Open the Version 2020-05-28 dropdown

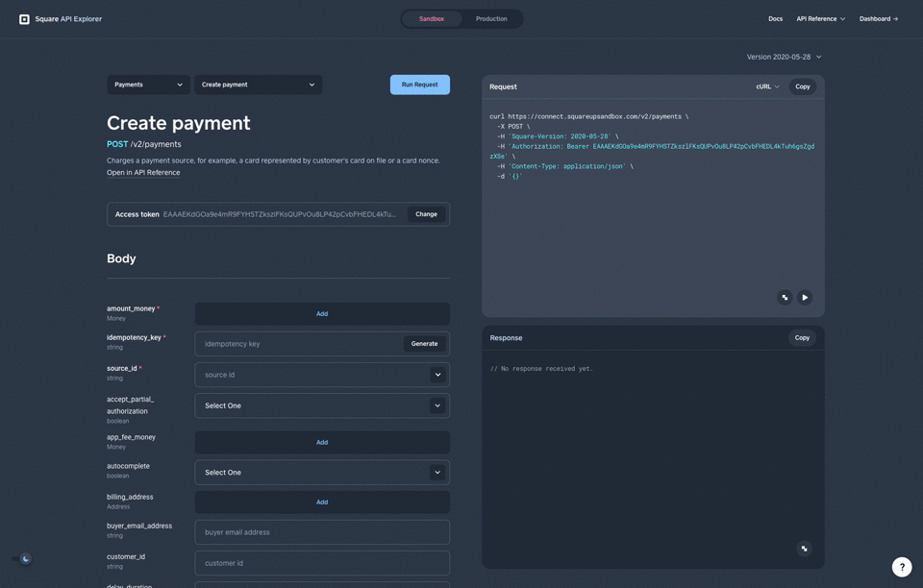click(x=785, y=57)
